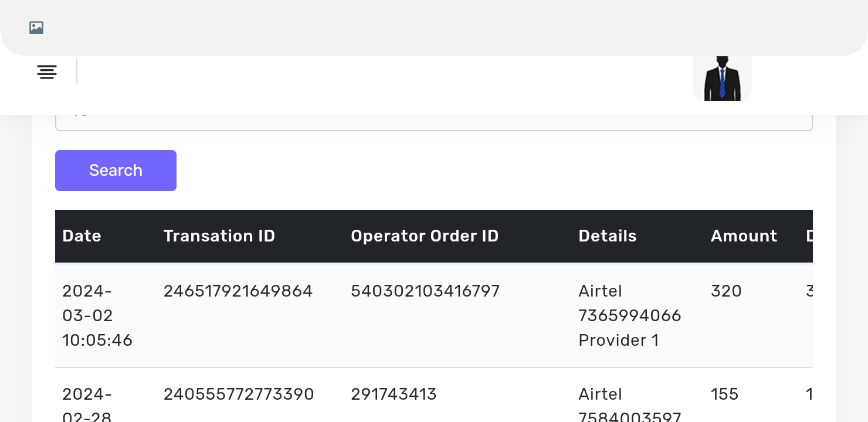Select transaction ID 246517921649864

pos(238,291)
